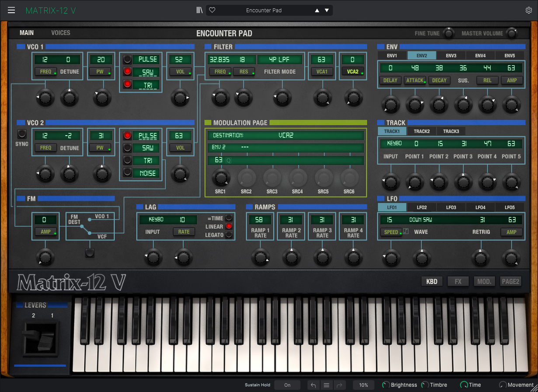Open the preset library browser icon
The width and height of the screenshot is (538, 392).
[x=199, y=10]
